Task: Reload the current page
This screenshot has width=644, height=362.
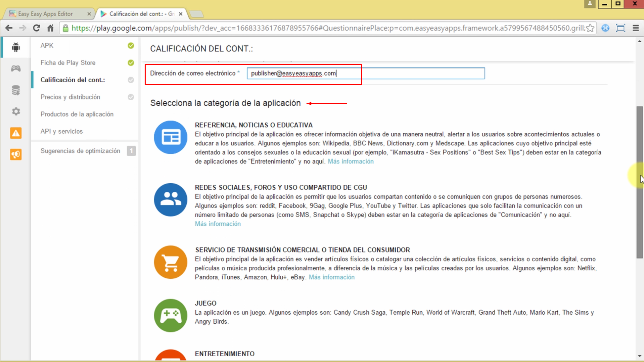Action: pyautogui.click(x=36, y=28)
